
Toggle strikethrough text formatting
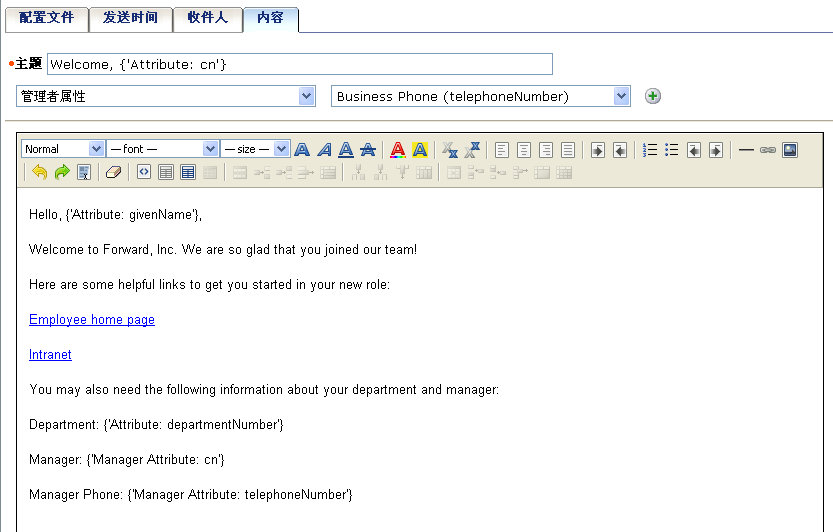368,150
